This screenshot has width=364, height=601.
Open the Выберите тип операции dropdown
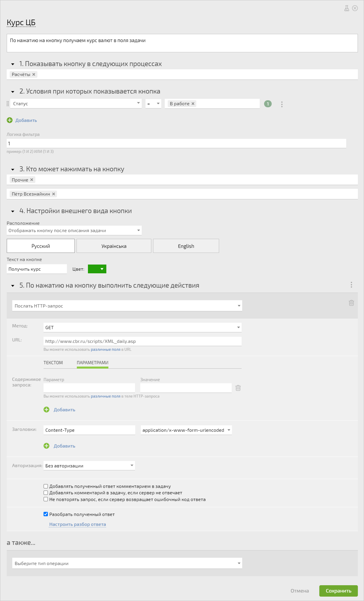pyautogui.click(x=127, y=563)
